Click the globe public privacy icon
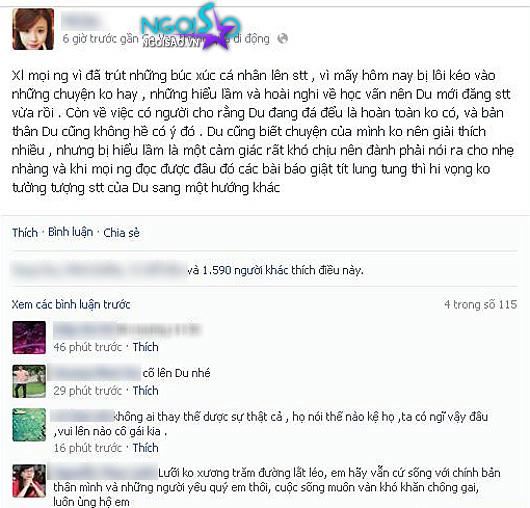The height and width of the screenshot is (508, 530). pos(283,39)
